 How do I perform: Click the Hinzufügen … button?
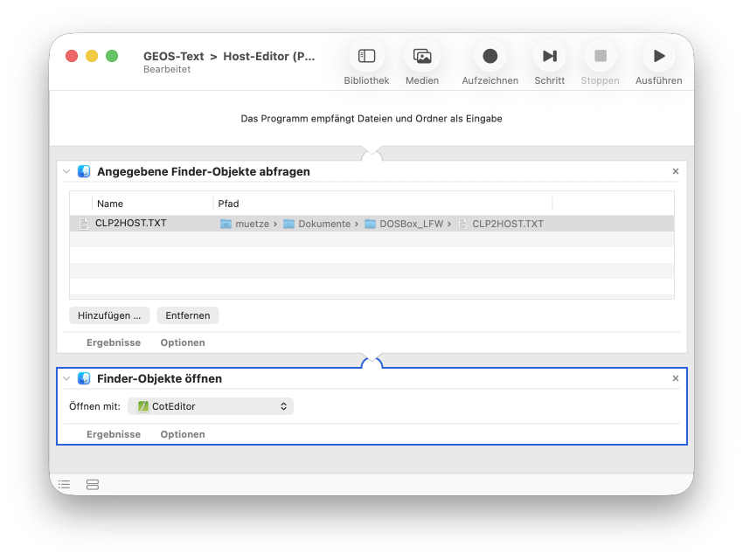[109, 315]
